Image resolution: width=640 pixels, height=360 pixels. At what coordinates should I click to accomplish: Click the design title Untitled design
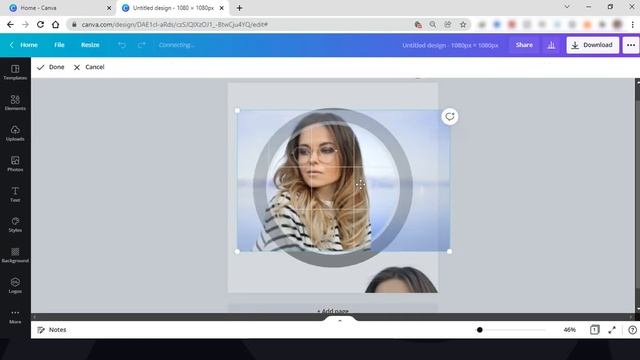(450, 45)
